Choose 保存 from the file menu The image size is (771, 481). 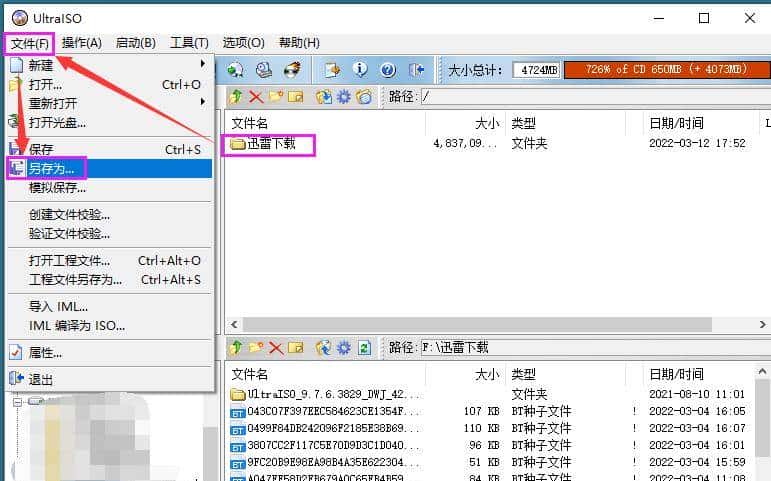pyautogui.click(x=110, y=150)
